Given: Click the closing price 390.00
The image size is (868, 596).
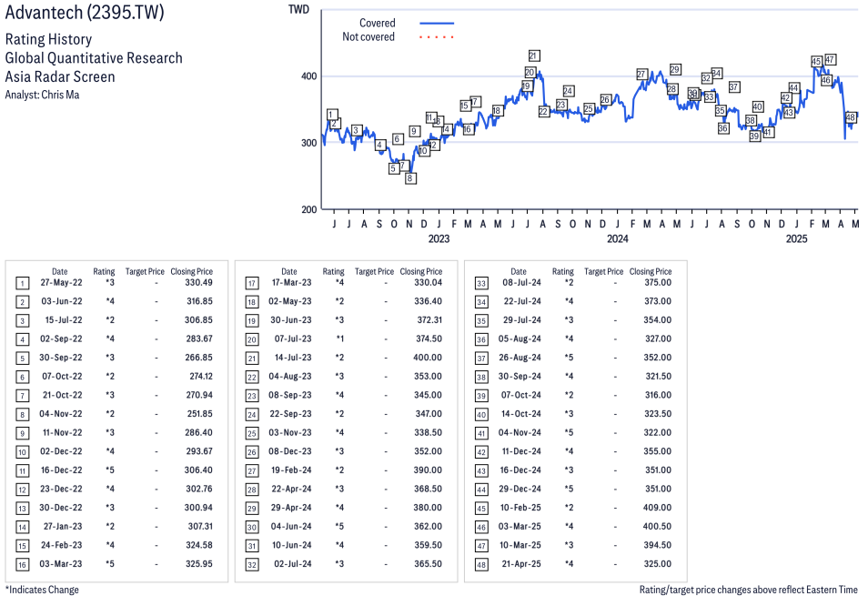Looking at the screenshot, I should [x=428, y=470].
